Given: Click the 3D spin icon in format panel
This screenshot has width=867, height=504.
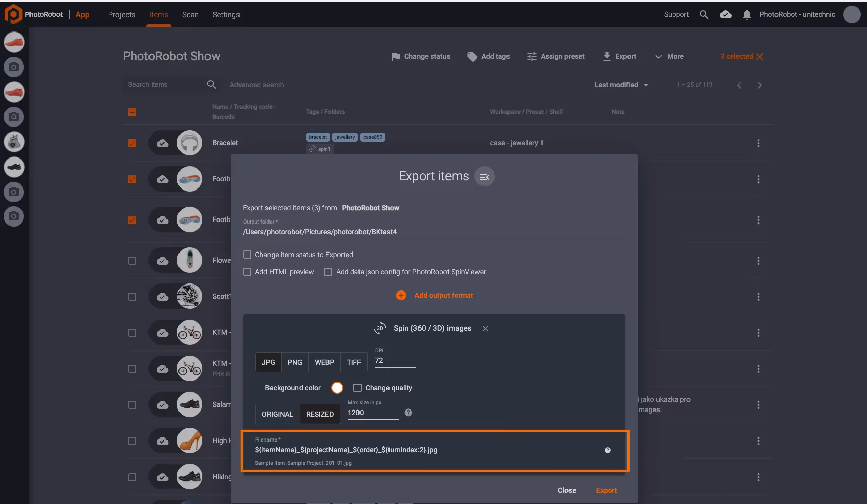Looking at the screenshot, I should 380,329.
